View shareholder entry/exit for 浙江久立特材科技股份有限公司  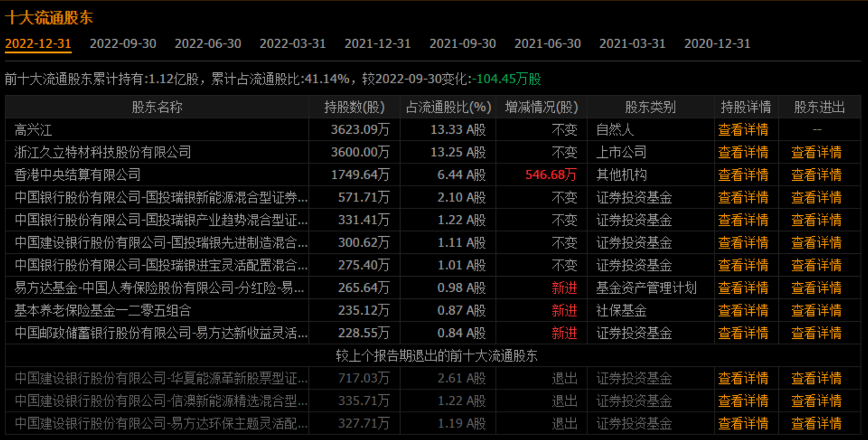pyautogui.click(x=816, y=152)
